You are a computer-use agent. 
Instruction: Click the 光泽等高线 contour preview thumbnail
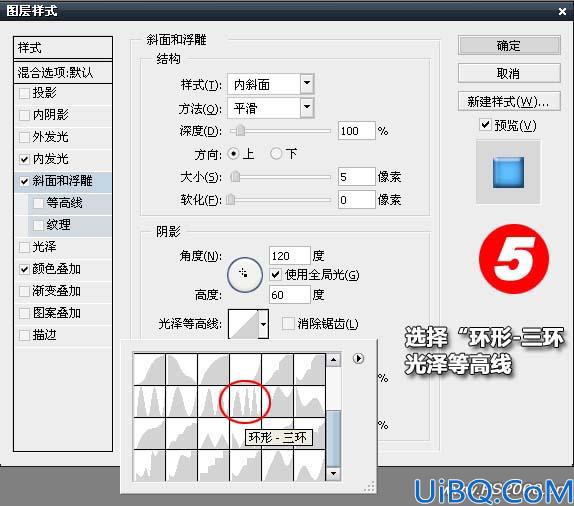(x=243, y=324)
